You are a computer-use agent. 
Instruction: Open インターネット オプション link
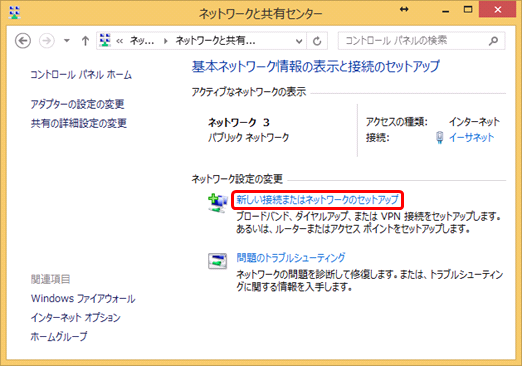point(75,317)
